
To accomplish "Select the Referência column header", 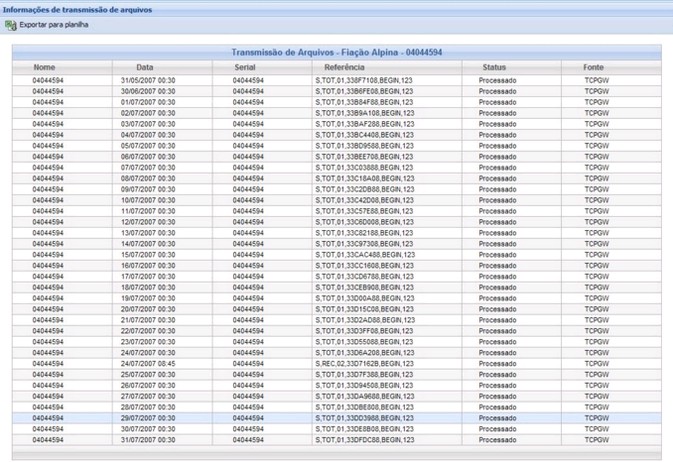I will tap(344, 67).
